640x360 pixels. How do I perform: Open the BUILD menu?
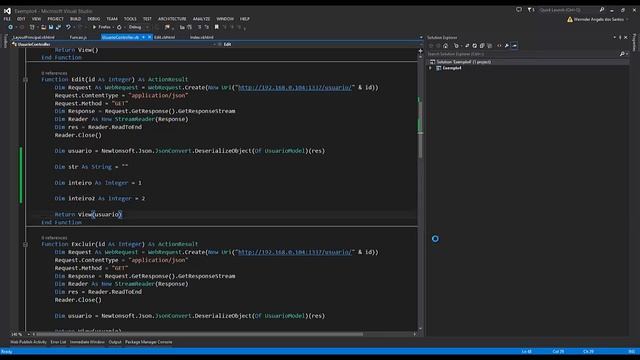(x=75, y=19)
